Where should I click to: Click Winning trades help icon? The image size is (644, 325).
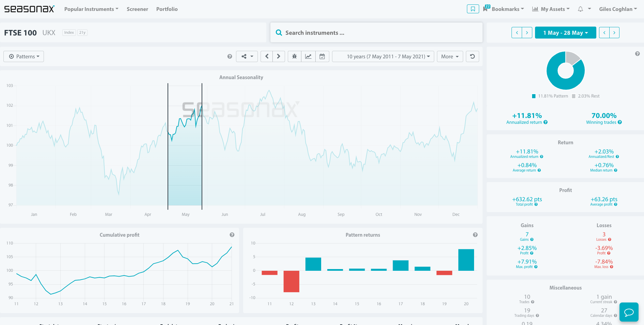point(620,122)
